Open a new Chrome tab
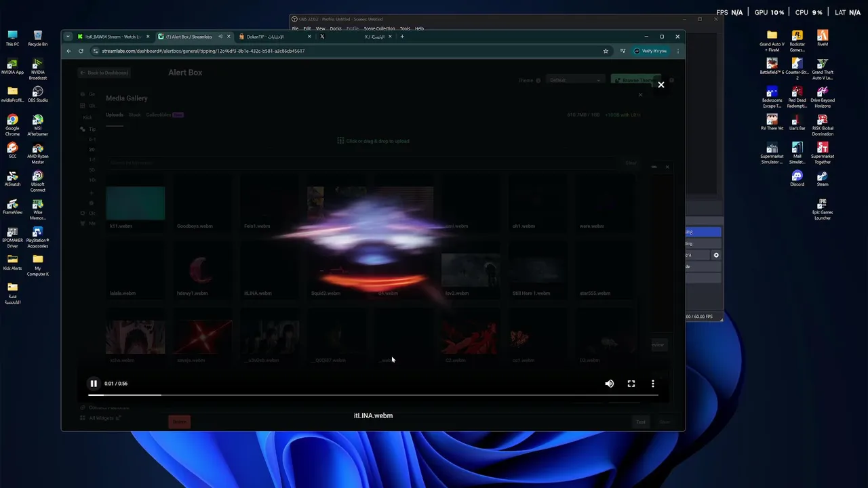 (x=402, y=37)
